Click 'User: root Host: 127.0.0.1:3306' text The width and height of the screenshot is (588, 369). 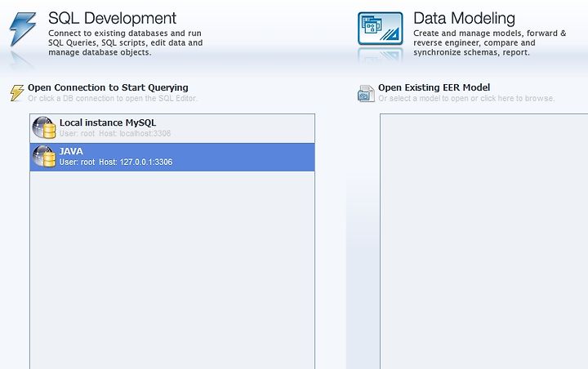[116, 162]
